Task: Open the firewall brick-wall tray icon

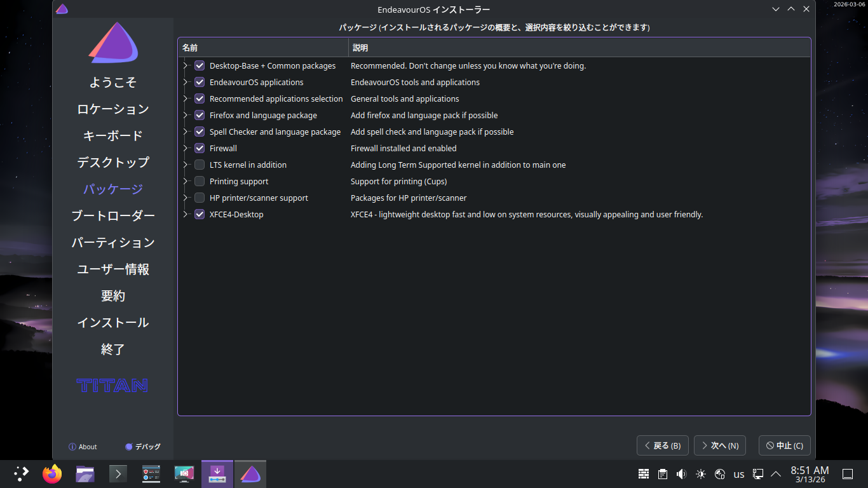Action: click(x=644, y=474)
